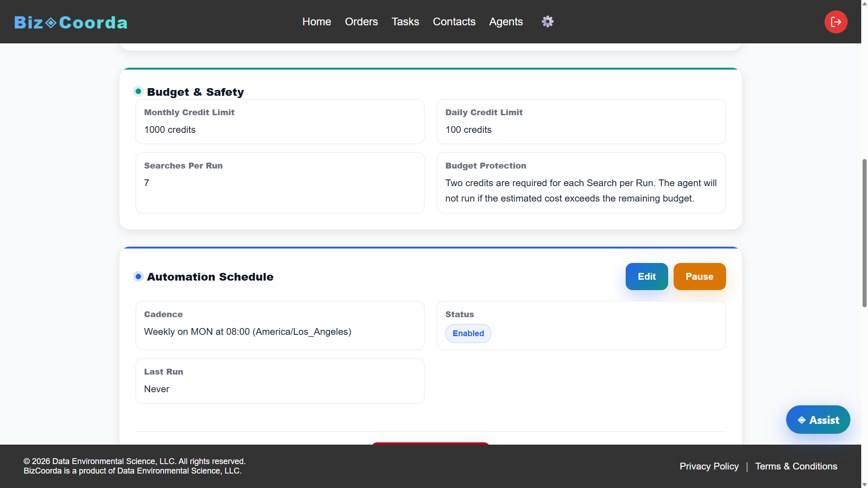Screen dimensions: 868x488
Task: Open the settings gear icon
Action: pyautogui.click(x=547, y=22)
